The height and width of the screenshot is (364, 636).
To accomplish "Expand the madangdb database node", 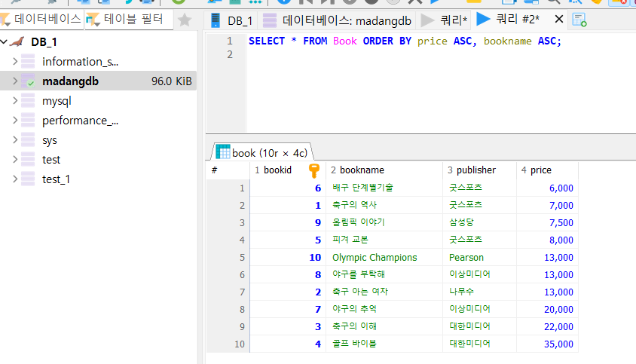I will [15, 81].
